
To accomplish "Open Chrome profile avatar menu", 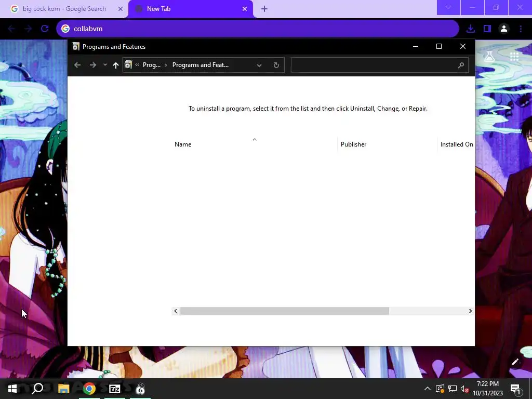I will point(504,29).
